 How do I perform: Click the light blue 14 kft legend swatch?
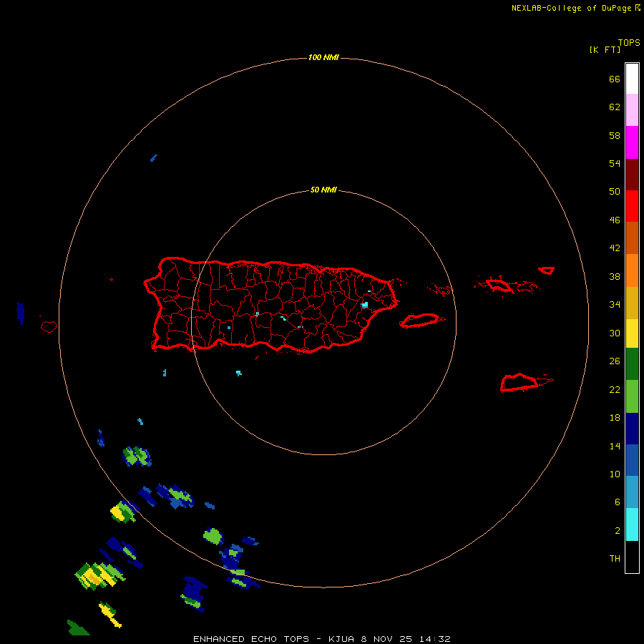(x=632, y=492)
